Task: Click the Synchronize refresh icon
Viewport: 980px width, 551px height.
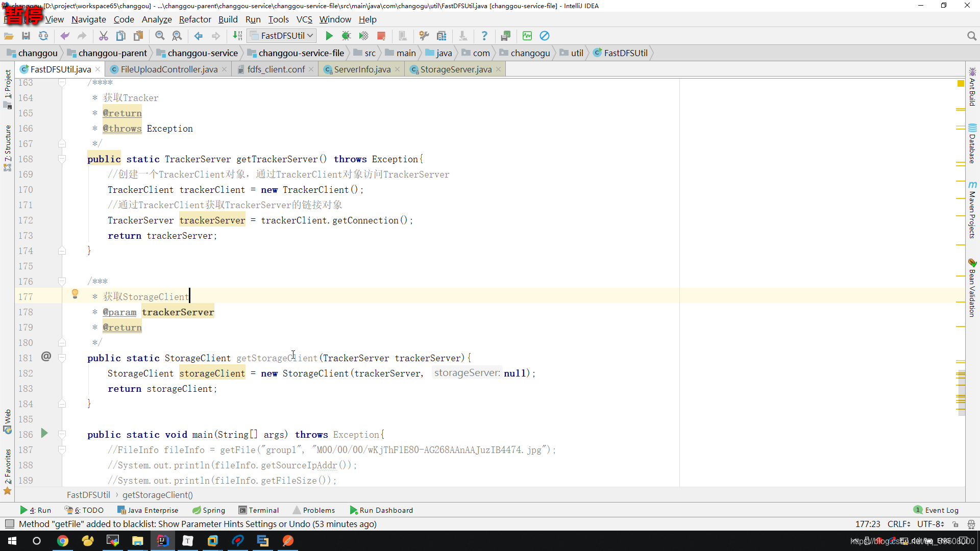Action: pyautogui.click(x=43, y=36)
